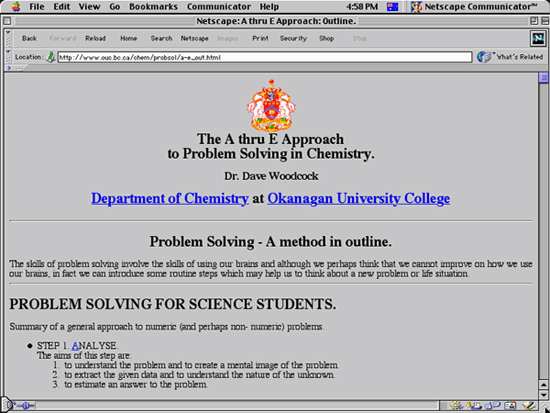The width and height of the screenshot is (550, 413).
Task: Click the Shop toolbar button
Action: pos(326,38)
